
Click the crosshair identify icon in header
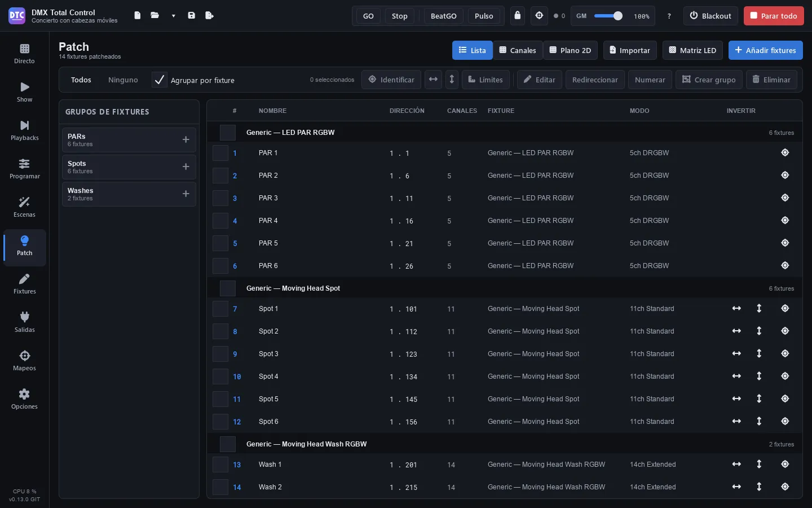click(x=539, y=16)
